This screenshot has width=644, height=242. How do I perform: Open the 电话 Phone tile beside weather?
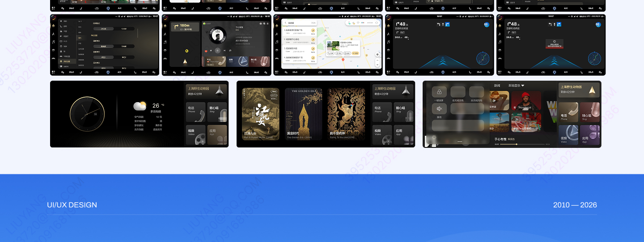tap(195, 112)
